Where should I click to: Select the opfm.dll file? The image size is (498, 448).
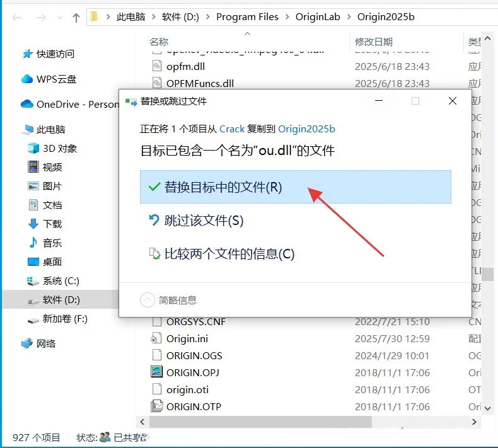click(185, 67)
